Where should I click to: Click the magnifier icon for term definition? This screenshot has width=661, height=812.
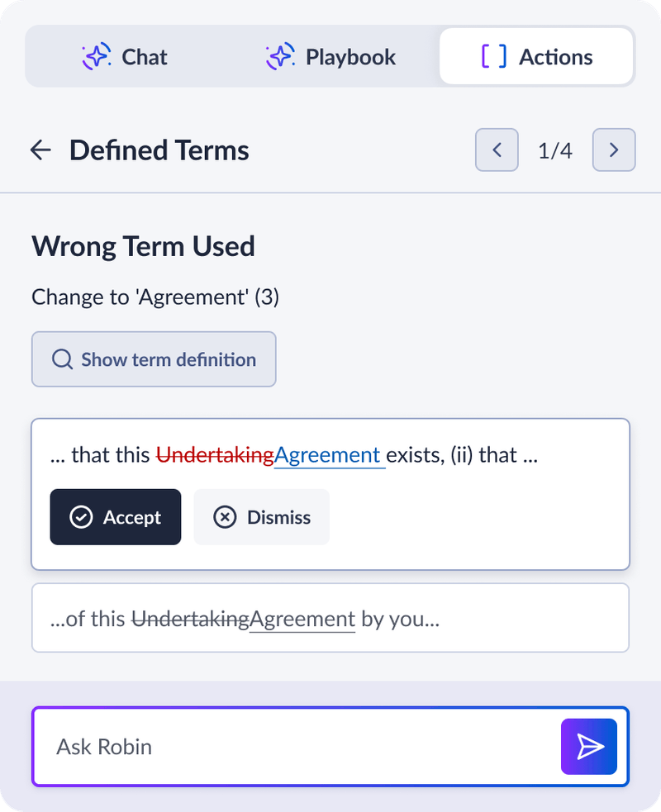[x=62, y=359]
